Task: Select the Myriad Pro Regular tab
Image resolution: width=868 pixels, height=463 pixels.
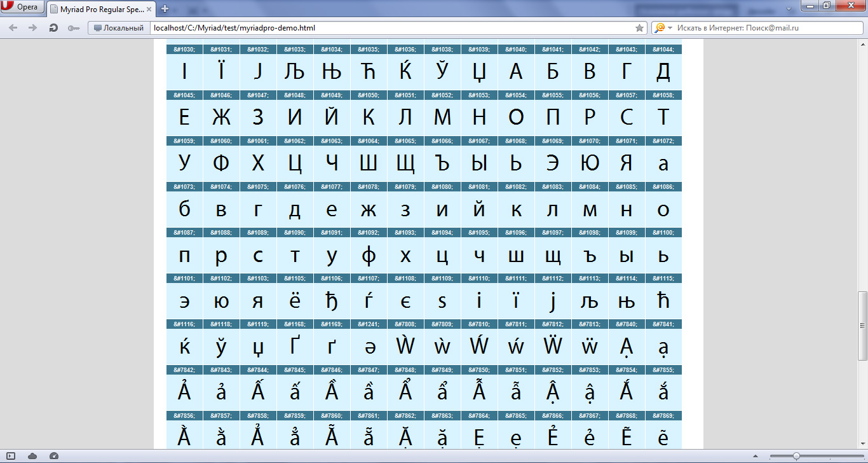Action: 97,9
